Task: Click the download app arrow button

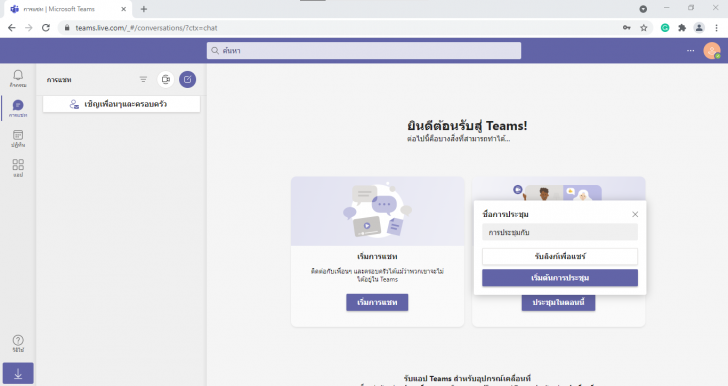Action: click(x=18, y=373)
